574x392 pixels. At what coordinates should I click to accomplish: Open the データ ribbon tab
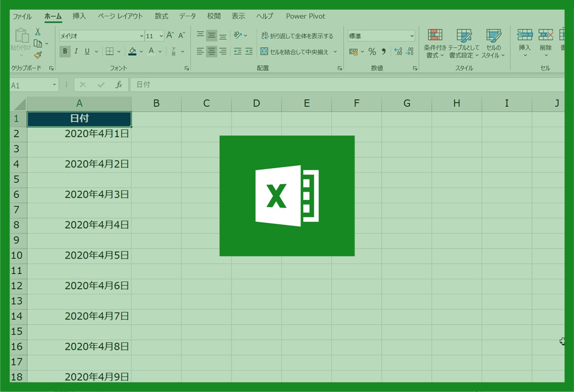tap(188, 16)
